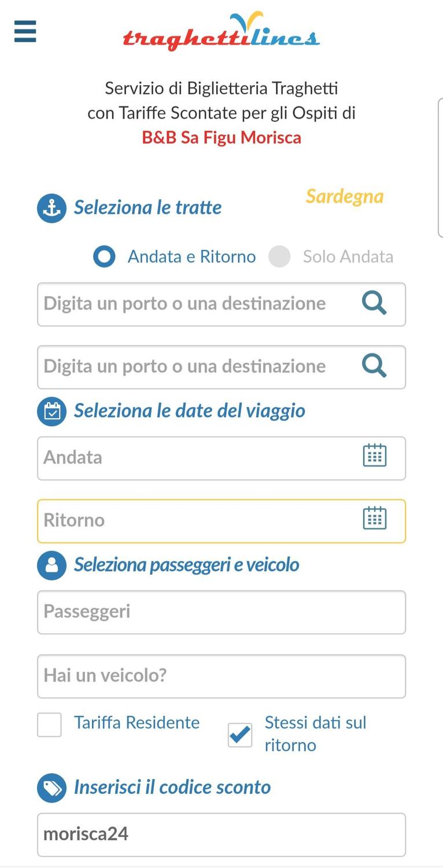Click search magnifier in first port field
This screenshot has height=868, width=443.
click(374, 303)
